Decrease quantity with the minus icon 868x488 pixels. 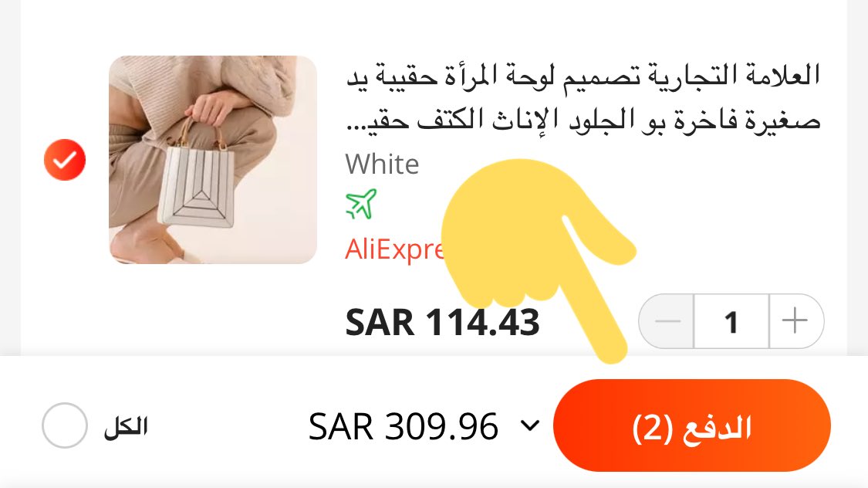coord(667,321)
